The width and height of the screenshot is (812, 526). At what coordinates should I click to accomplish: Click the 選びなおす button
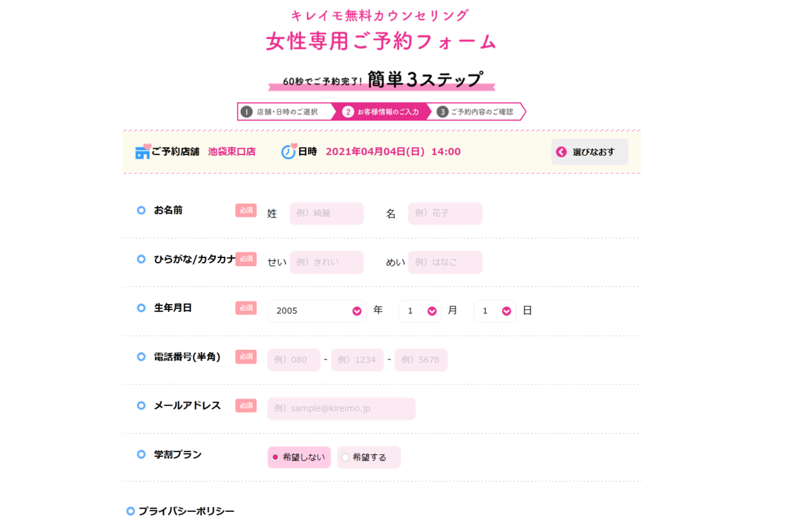point(589,152)
